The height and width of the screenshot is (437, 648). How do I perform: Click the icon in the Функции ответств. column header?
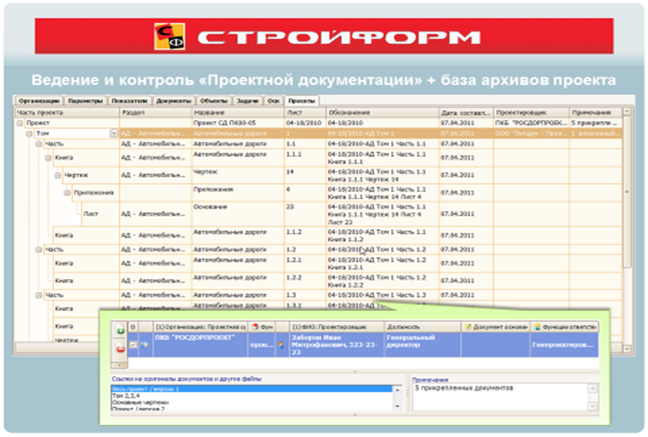coord(537,327)
